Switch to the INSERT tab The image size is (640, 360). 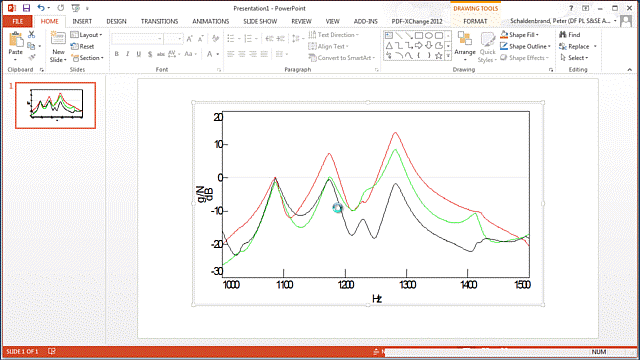(82, 21)
